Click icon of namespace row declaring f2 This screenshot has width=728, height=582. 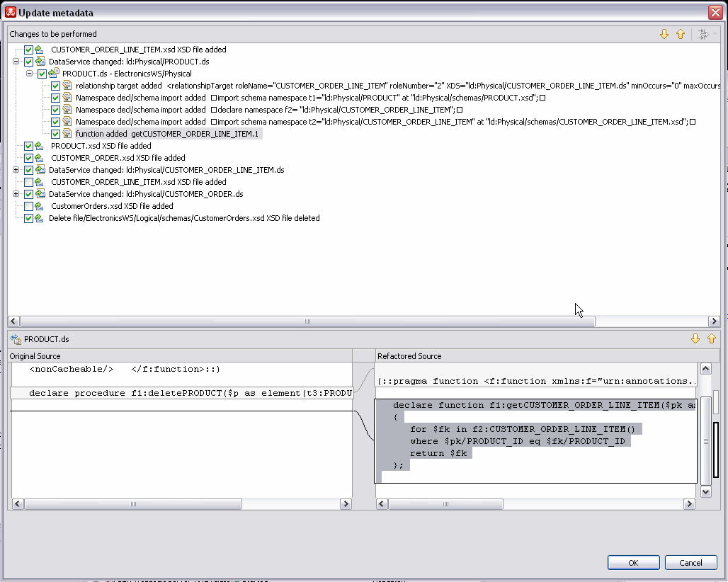(67, 110)
